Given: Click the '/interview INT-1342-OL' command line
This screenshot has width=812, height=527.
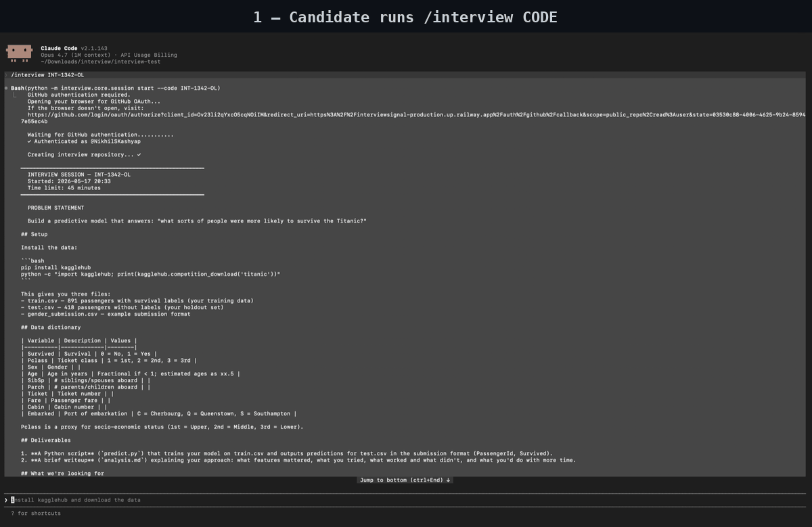Looking at the screenshot, I should pyautogui.click(x=47, y=75).
